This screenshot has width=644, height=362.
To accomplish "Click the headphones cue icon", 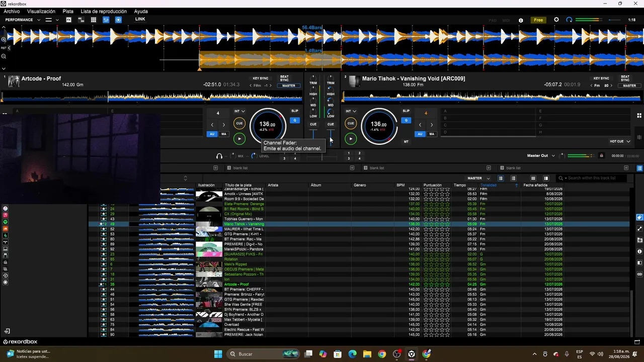I will coord(219,156).
